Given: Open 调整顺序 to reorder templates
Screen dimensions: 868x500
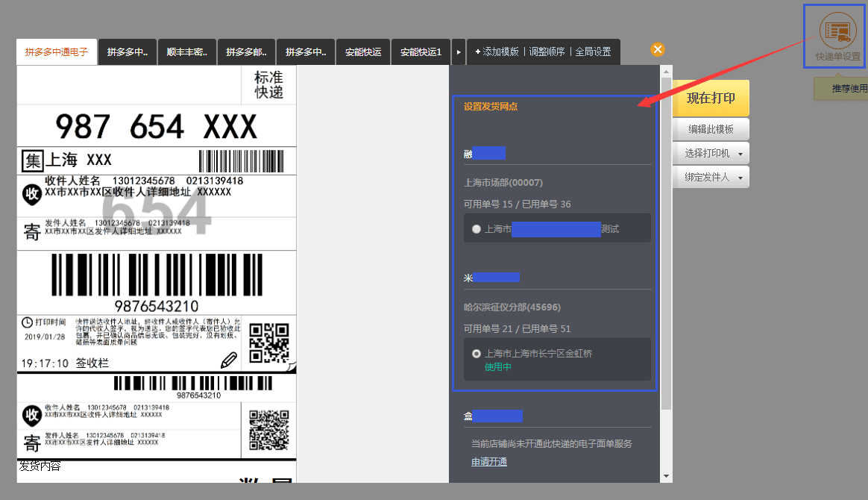Looking at the screenshot, I should pyautogui.click(x=547, y=51).
